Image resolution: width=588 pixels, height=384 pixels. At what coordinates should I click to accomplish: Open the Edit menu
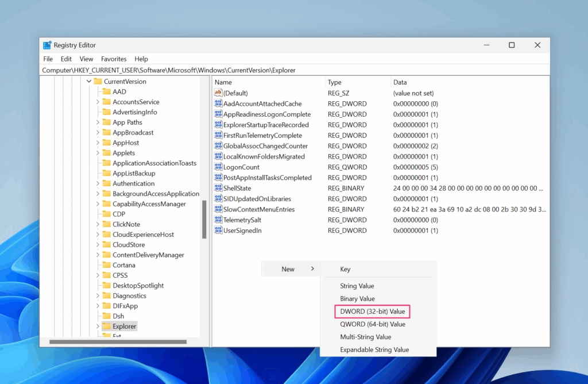[x=66, y=59]
